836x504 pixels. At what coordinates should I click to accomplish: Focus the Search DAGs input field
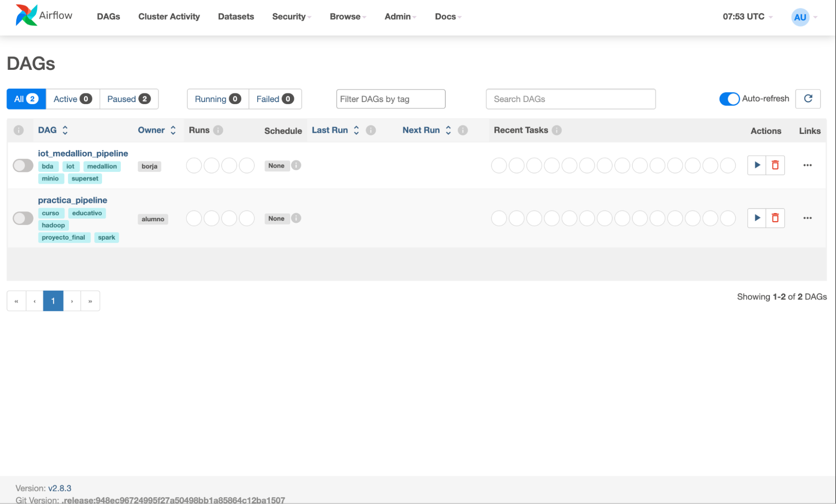tap(570, 99)
